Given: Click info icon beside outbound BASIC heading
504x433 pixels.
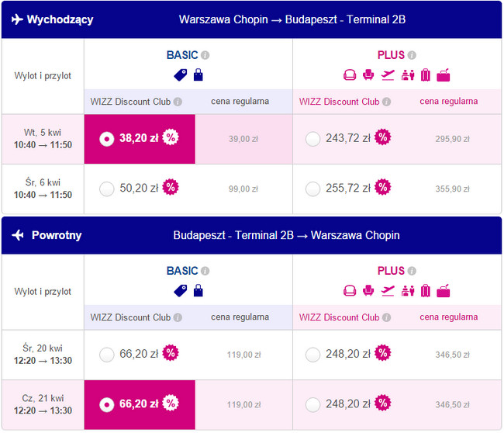Looking at the screenshot, I should click(x=205, y=55).
